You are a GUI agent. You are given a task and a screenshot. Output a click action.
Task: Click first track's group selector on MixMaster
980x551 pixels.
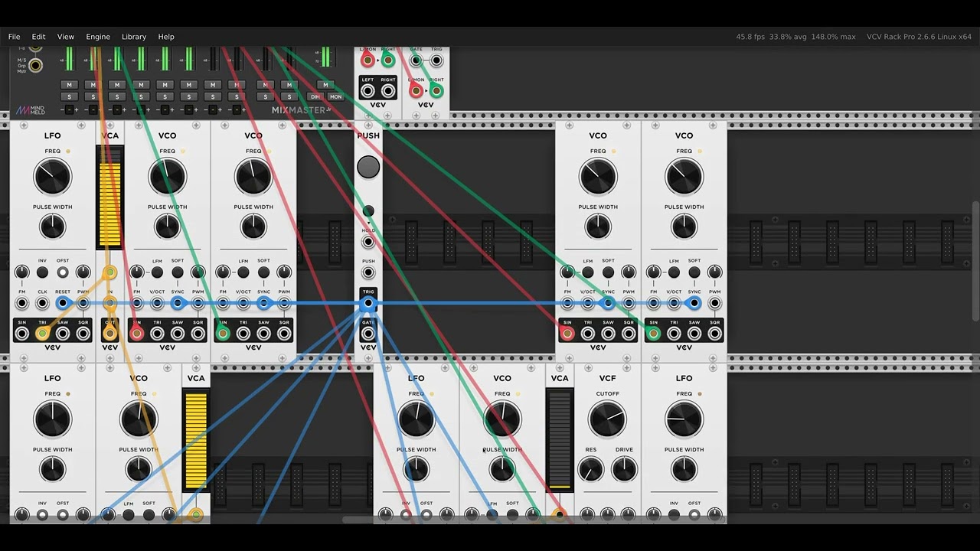[x=69, y=109]
